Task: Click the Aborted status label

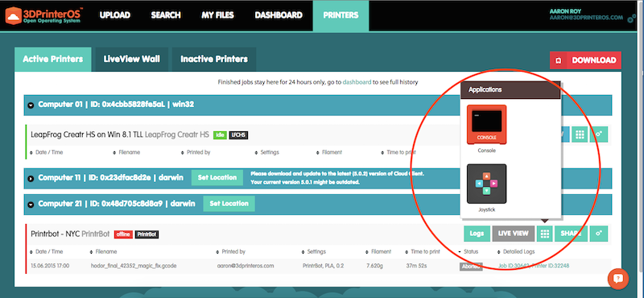Action: pyautogui.click(x=471, y=266)
